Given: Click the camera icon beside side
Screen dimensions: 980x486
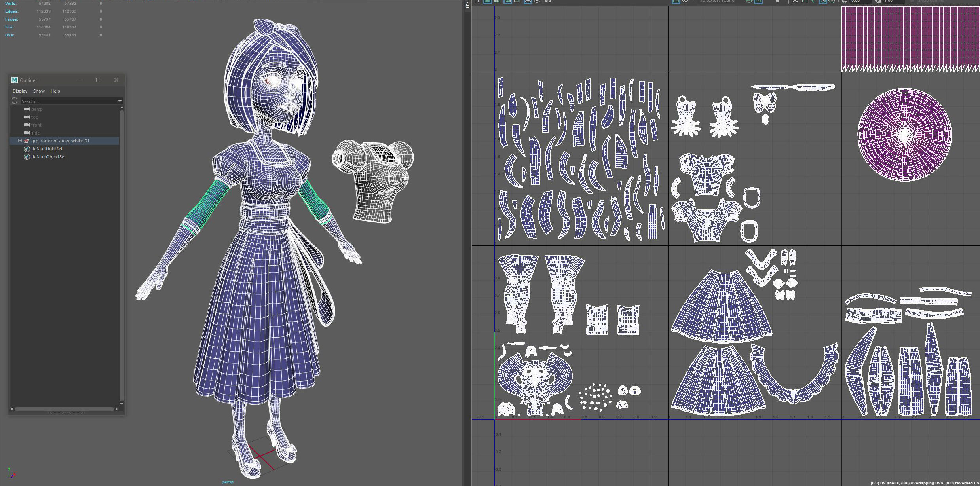Looking at the screenshot, I should pyautogui.click(x=27, y=133).
